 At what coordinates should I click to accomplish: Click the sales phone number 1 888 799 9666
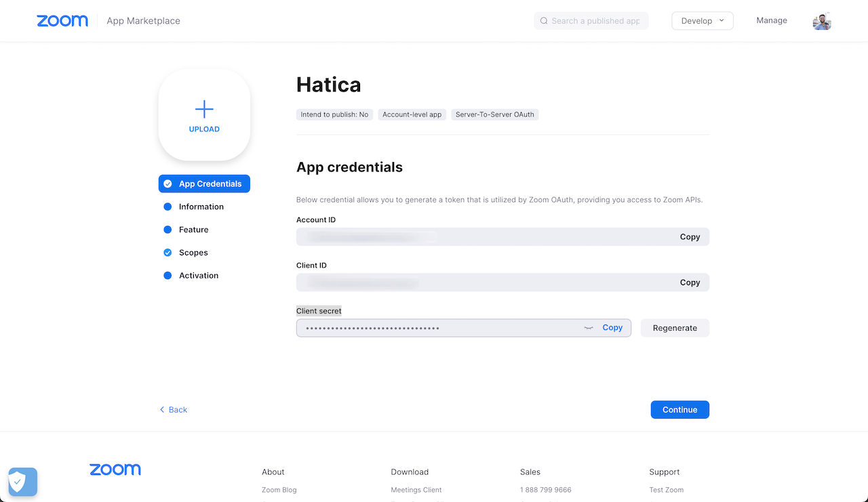[546, 490]
